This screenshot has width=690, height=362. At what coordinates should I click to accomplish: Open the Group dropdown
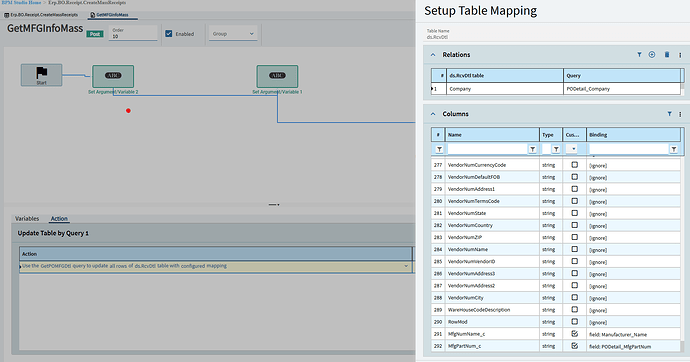click(233, 33)
